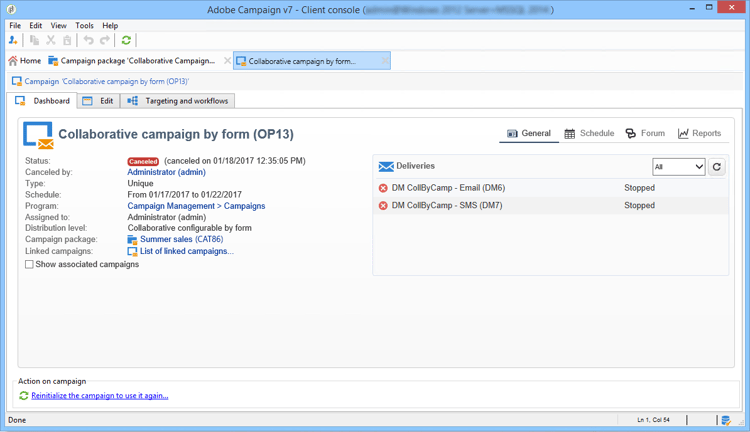Open the deliveries filter dropdown showing All
This screenshot has height=432, width=750.
(679, 167)
